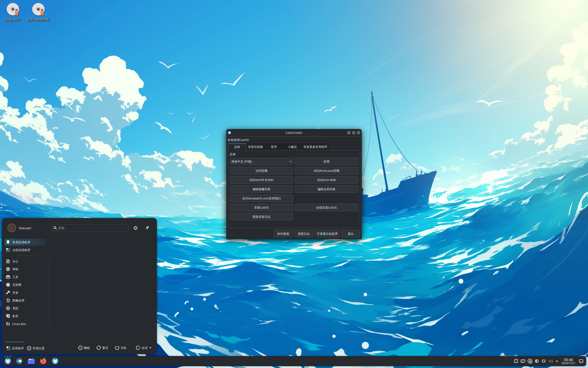Expand the hidden tray icons arrow
The width and height of the screenshot is (588, 368).
[x=557, y=361]
